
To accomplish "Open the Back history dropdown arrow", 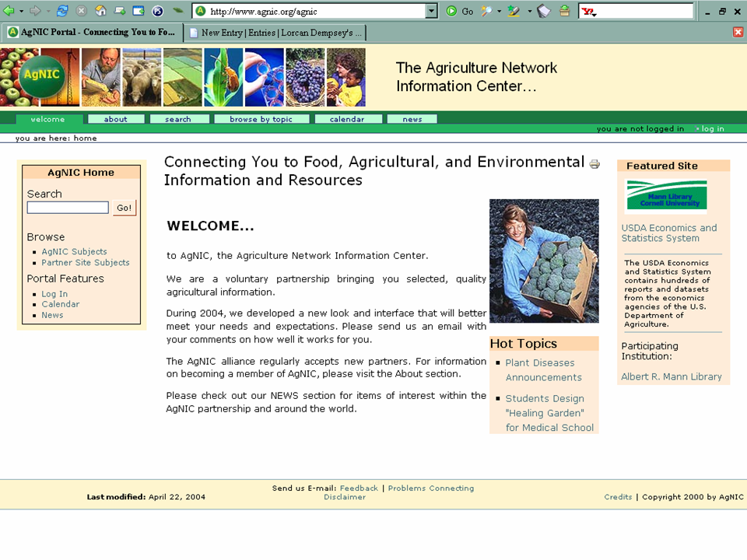I will 21,11.
